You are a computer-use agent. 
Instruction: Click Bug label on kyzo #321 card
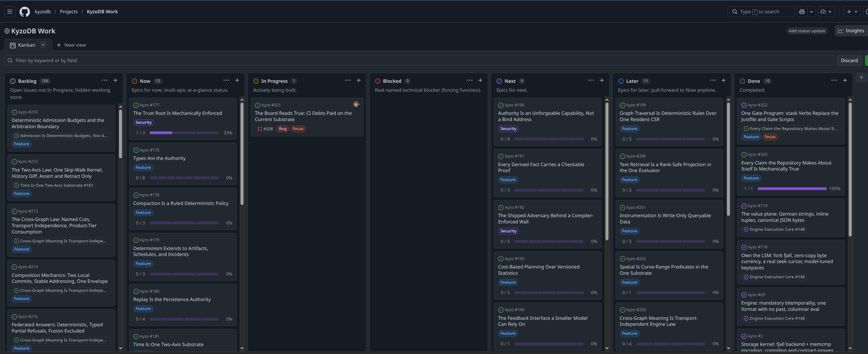pos(283,129)
